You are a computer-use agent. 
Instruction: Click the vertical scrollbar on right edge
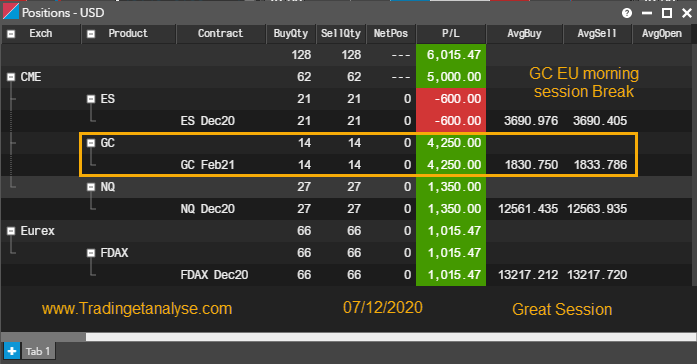pyautogui.click(x=694, y=164)
